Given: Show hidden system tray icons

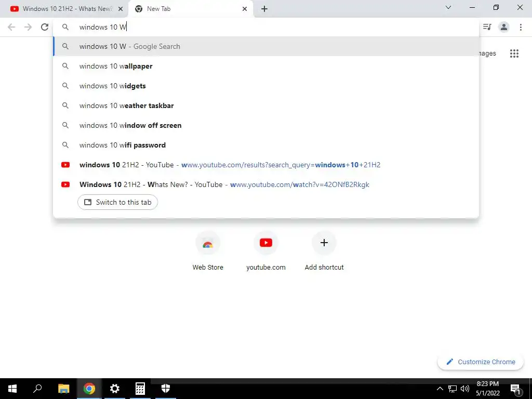Looking at the screenshot, I should point(440,389).
